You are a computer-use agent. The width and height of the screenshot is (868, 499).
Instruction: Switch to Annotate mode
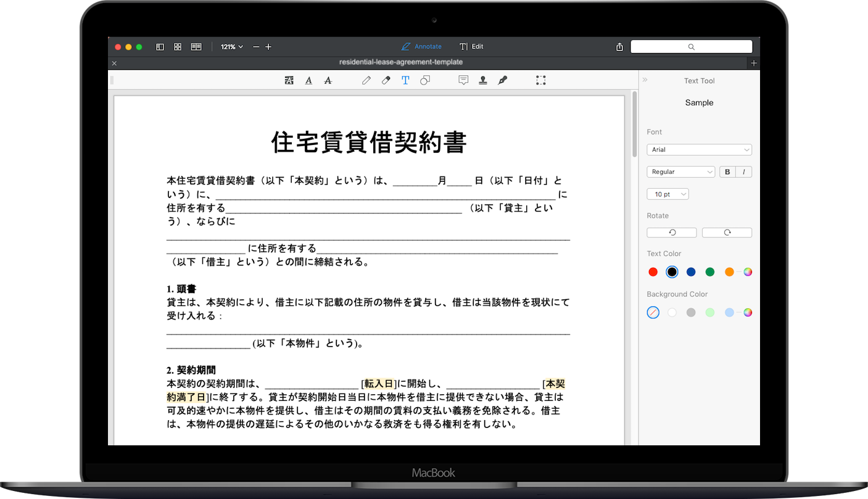[x=421, y=47]
